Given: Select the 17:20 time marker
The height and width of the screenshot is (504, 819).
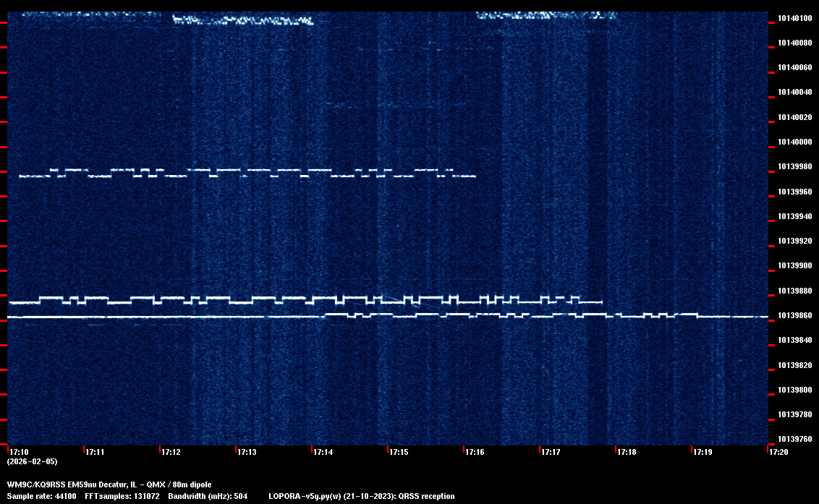Looking at the screenshot, I should click(778, 452).
